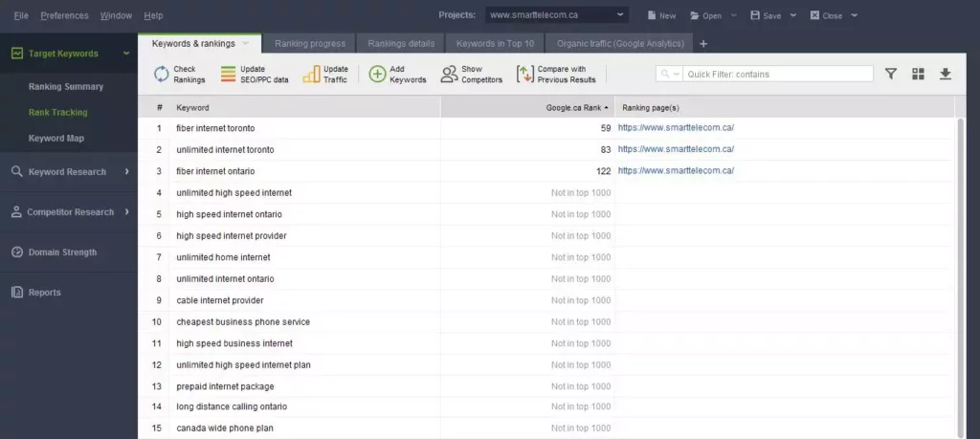Click the Close project X icon
980x439 pixels.
(x=814, y=15)
